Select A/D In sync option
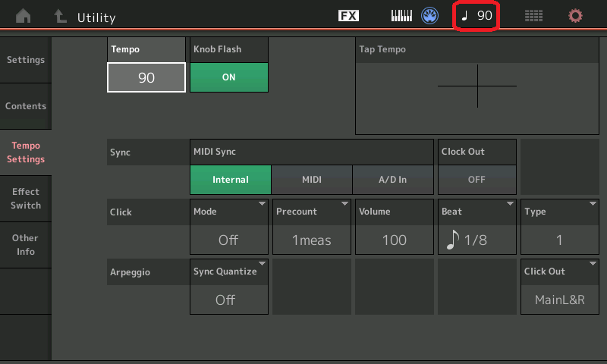This screenshot has width=607, height=364. pos(392,180)
